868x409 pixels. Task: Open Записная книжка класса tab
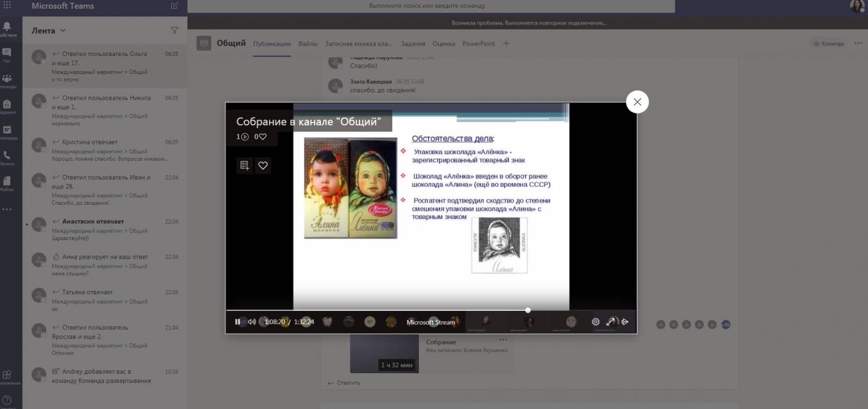[359, 43]
